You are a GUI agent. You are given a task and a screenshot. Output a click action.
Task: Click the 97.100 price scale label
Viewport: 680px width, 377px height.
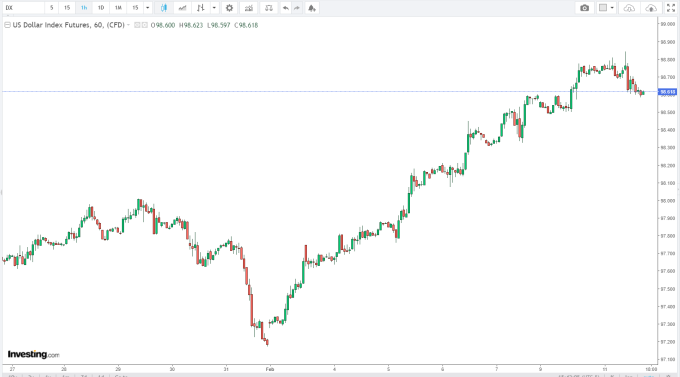[x=668, y=359]
